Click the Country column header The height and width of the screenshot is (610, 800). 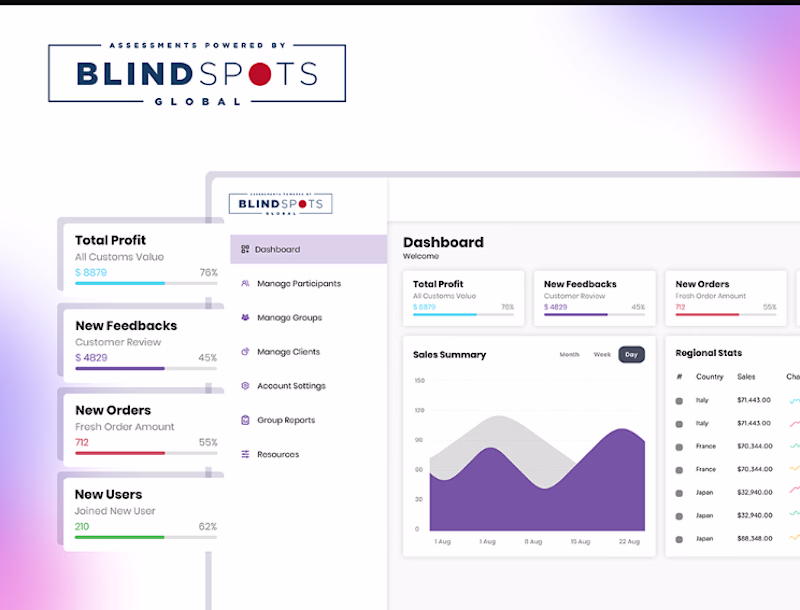[x=710, y=377]
